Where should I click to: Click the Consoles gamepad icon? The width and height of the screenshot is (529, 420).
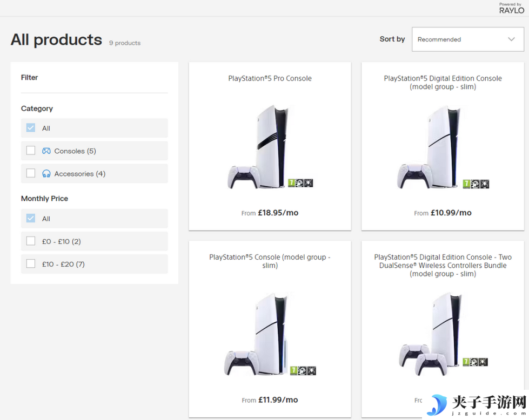click(x=46, y=151)
